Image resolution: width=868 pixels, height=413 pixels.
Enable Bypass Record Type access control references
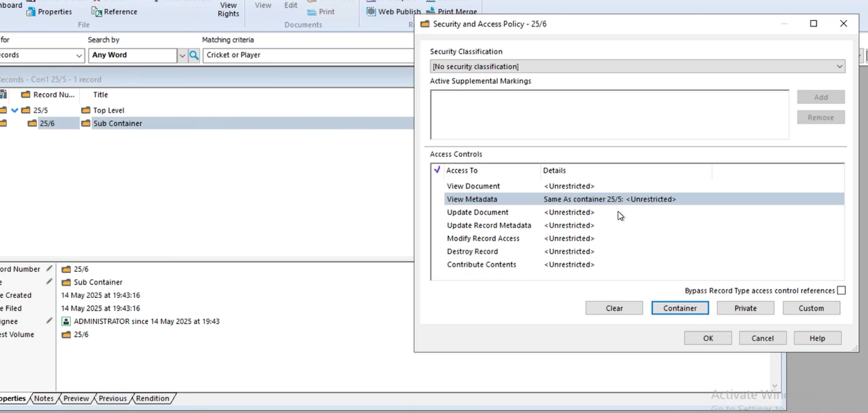(x=841, y=291)
